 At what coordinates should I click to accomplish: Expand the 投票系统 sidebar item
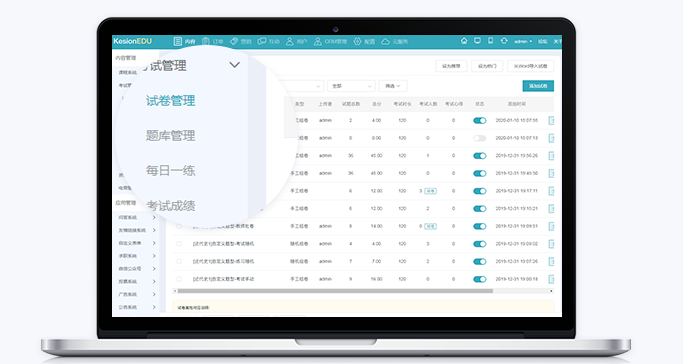[x=154, y=281]
